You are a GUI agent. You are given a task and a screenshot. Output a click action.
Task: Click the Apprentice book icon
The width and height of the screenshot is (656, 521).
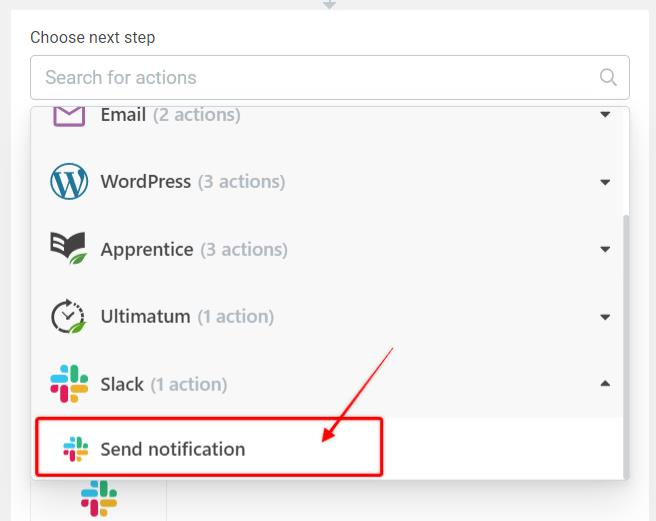68,249
